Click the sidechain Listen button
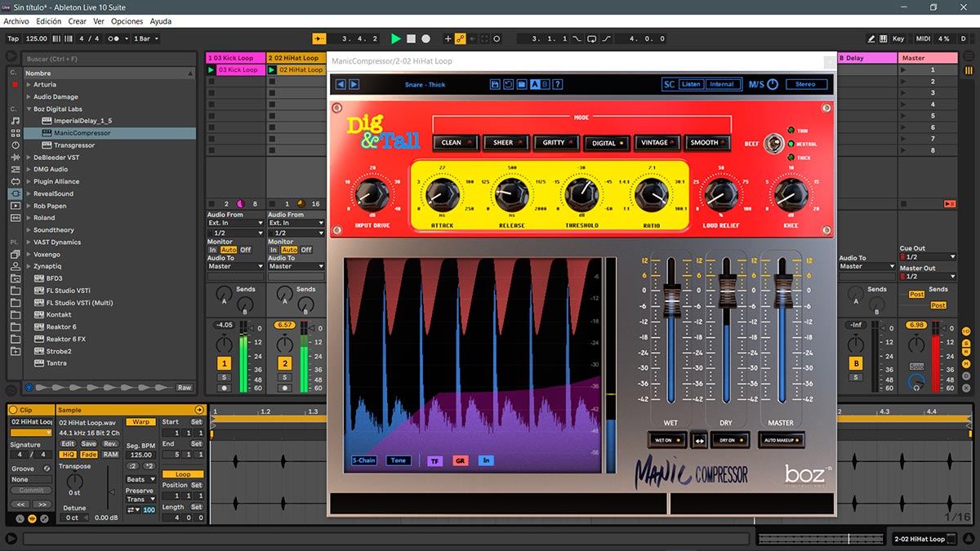The width and height of the screenshot is (980, 551). tap(691, 84)
